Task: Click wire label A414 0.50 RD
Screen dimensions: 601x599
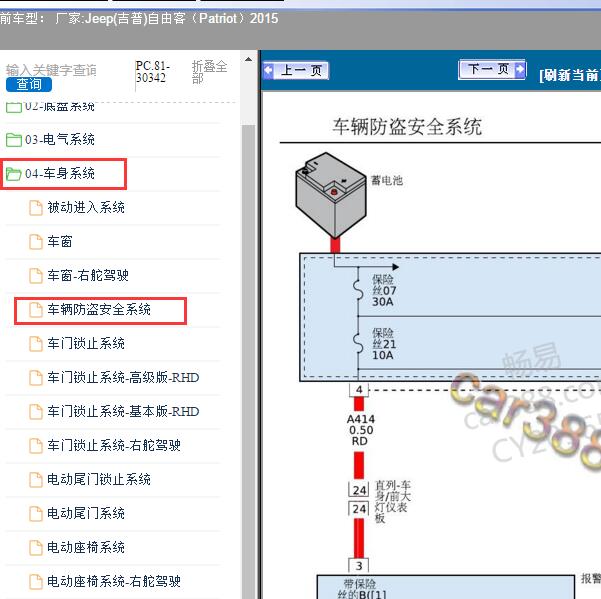Action: click(360, 430)
